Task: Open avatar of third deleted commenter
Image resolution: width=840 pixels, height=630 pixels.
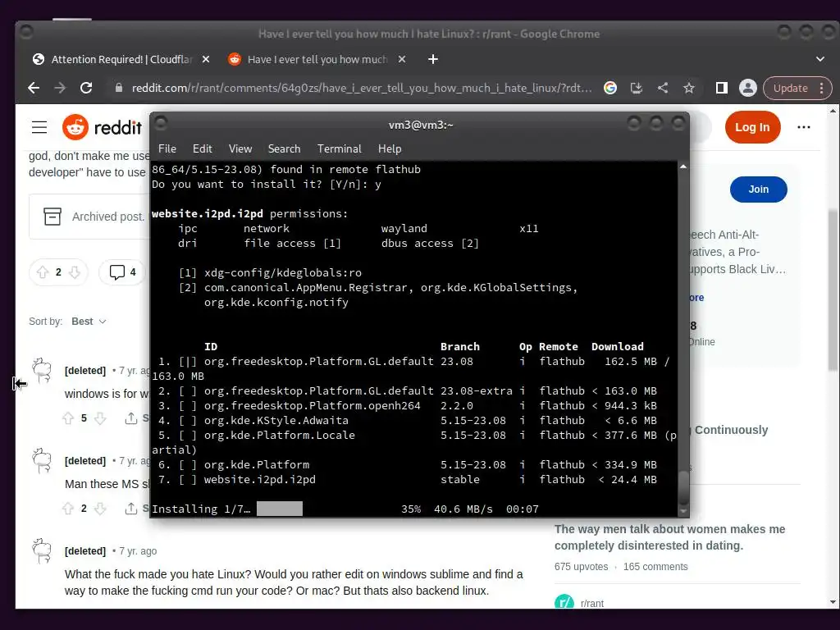Action: [x=42, y=550]
